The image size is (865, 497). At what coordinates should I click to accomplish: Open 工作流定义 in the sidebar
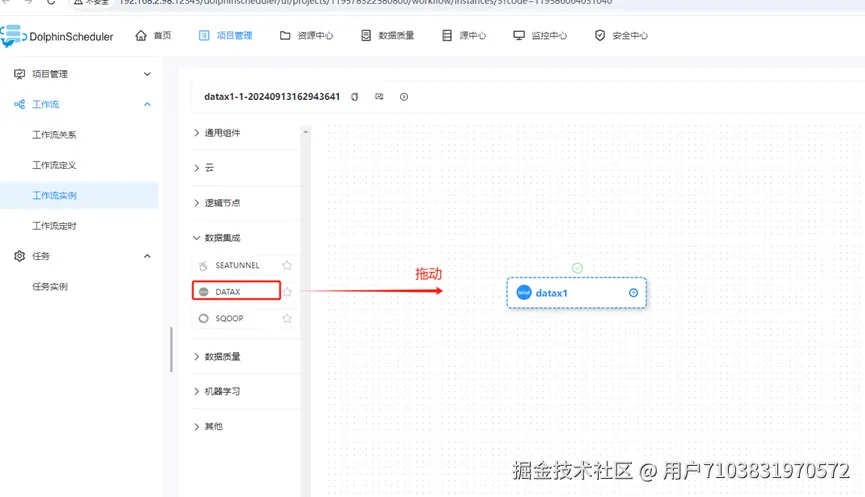click(x=54, y=165)
